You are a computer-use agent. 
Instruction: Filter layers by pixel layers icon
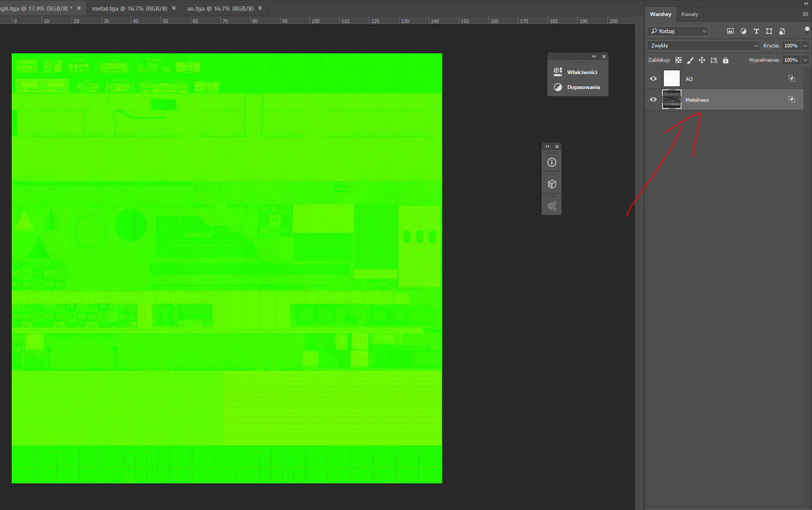tap(730, 31)
